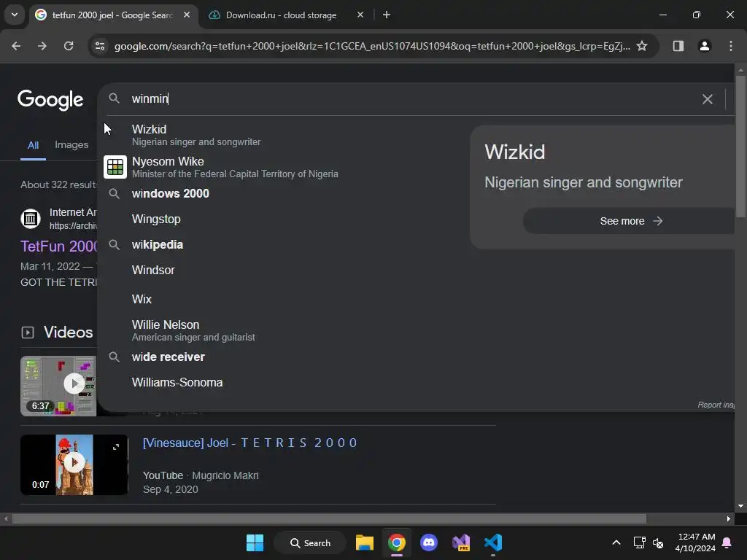This screenshot has height=560, width=747.
Task: Select wide receiver suggestion
Action: 281,357
